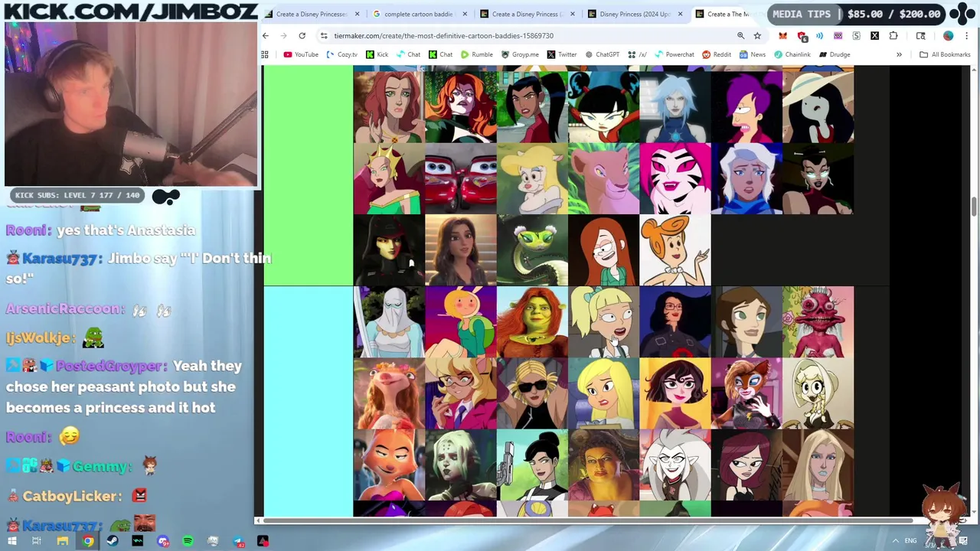980x551 pixels.
Task: Click the horizontal scrollbar below the tier list
Action: point(588,520)
